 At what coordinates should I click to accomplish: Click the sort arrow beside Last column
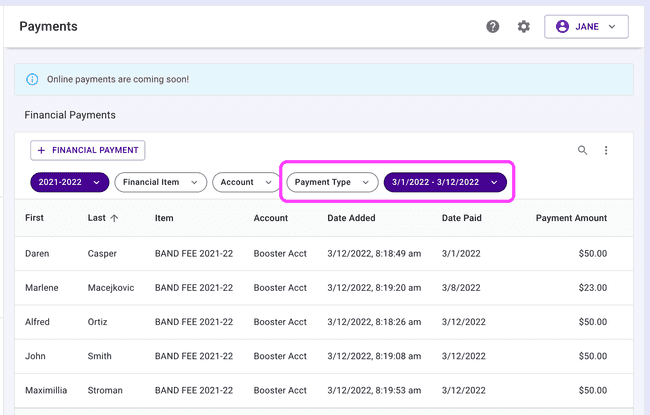pos(114,218)
